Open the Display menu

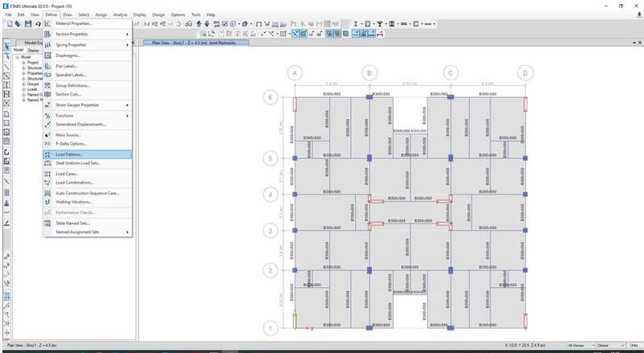point(139,14)
